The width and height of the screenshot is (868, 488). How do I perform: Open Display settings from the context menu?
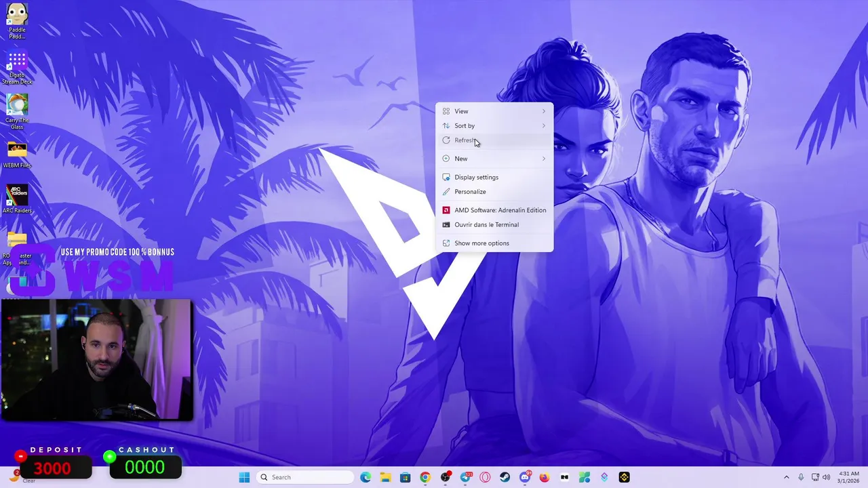494,177
